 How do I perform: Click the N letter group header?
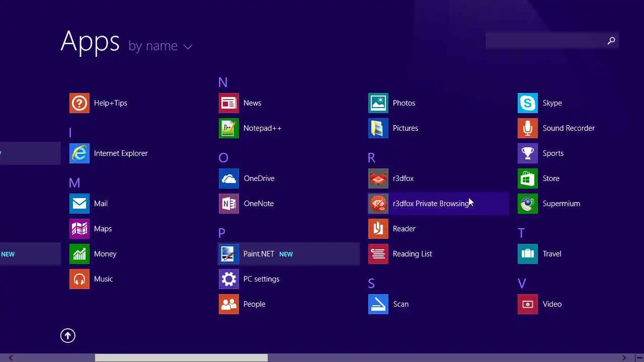tap(223, 82)
